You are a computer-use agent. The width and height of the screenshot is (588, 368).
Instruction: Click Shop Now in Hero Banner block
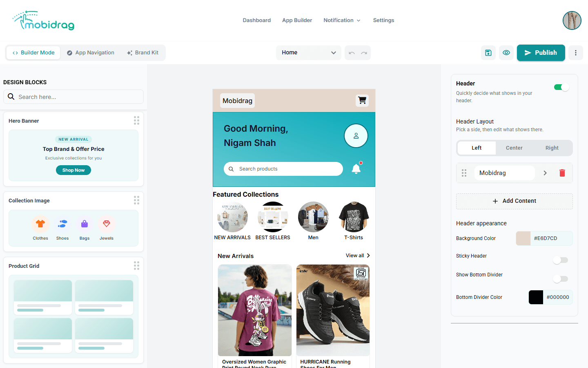73,170
